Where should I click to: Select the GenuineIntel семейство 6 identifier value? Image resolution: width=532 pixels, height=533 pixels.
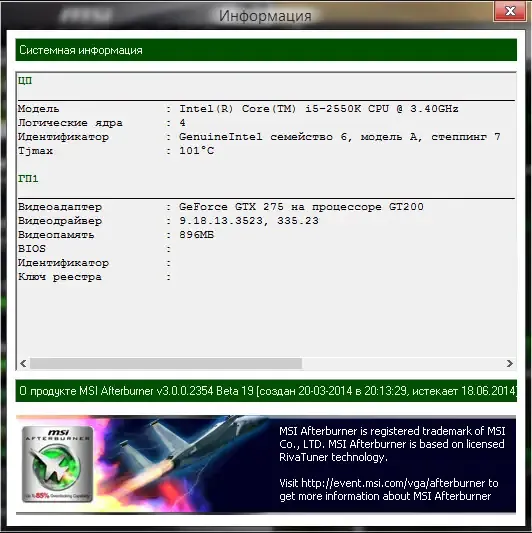tap(340, 137)
